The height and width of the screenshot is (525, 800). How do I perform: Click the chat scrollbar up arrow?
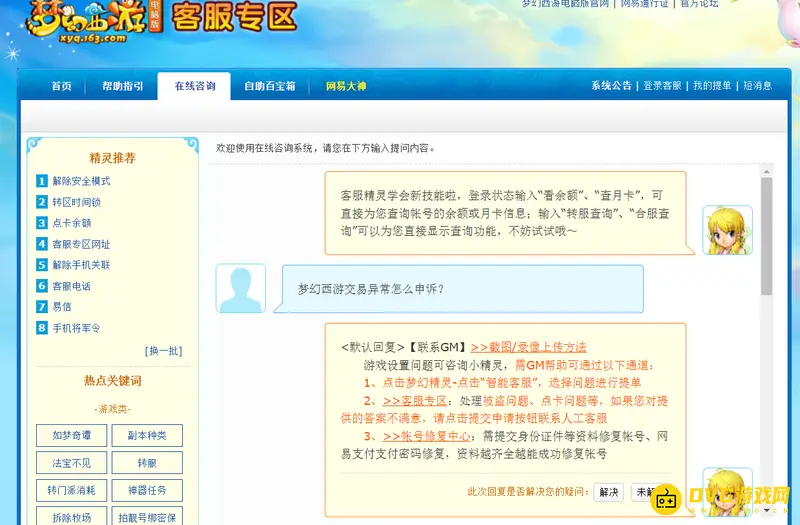[766, 171]
